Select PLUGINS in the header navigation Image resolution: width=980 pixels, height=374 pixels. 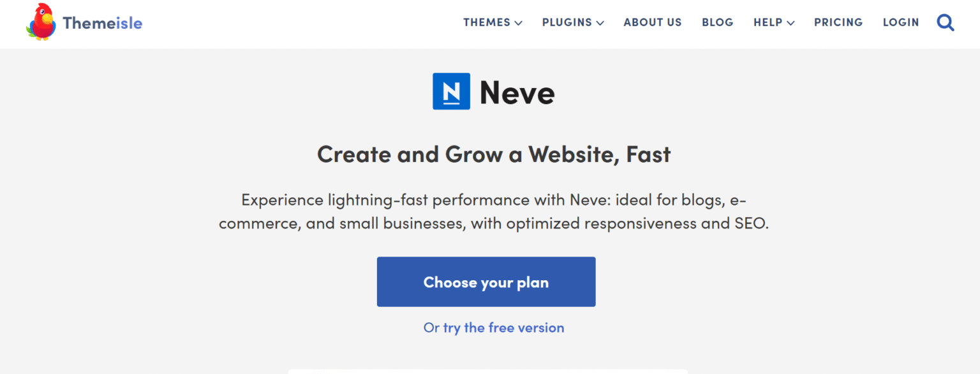pos(567,22)
